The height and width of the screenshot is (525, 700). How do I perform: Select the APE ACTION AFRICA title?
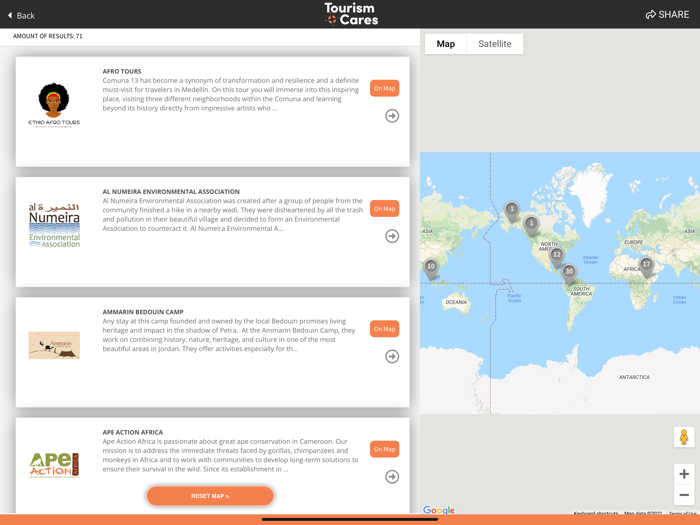[133, 432]
